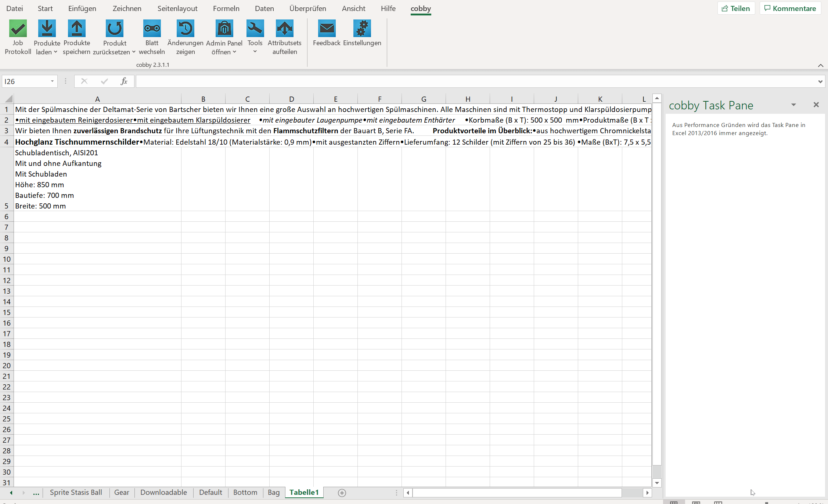Collapse the ribbon with chevron

point(820,65)
